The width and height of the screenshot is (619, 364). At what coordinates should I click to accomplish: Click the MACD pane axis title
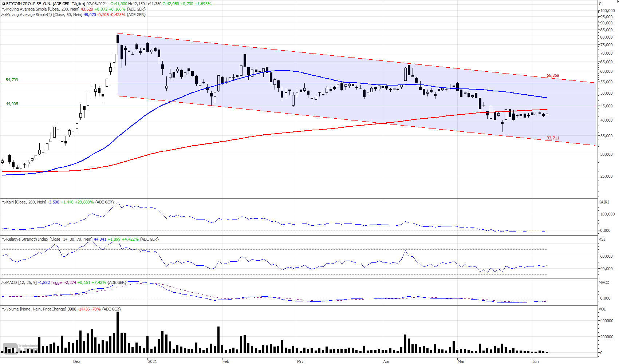coord(604,282)
